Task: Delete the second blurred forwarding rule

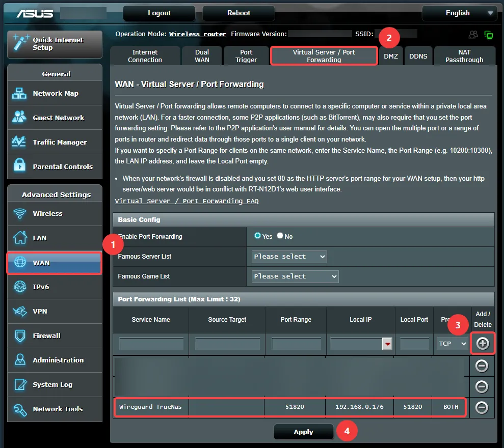Action: pyautogui.click(x=482, y=387)
